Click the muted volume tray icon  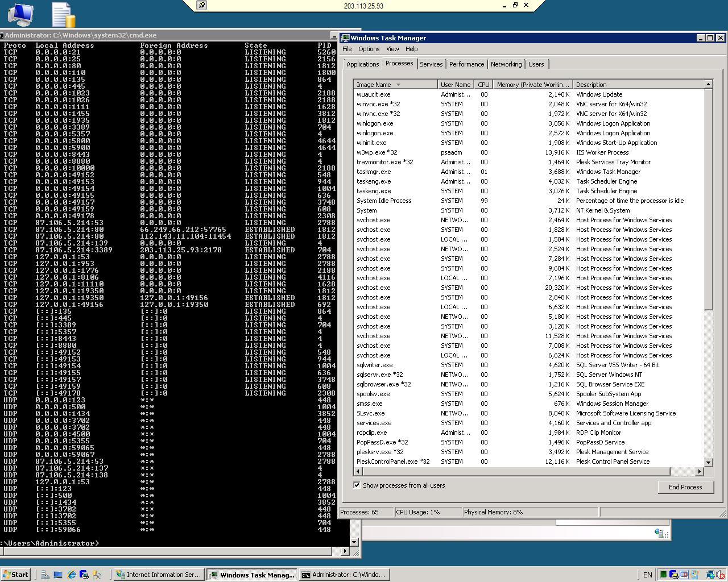coord(720,575)
